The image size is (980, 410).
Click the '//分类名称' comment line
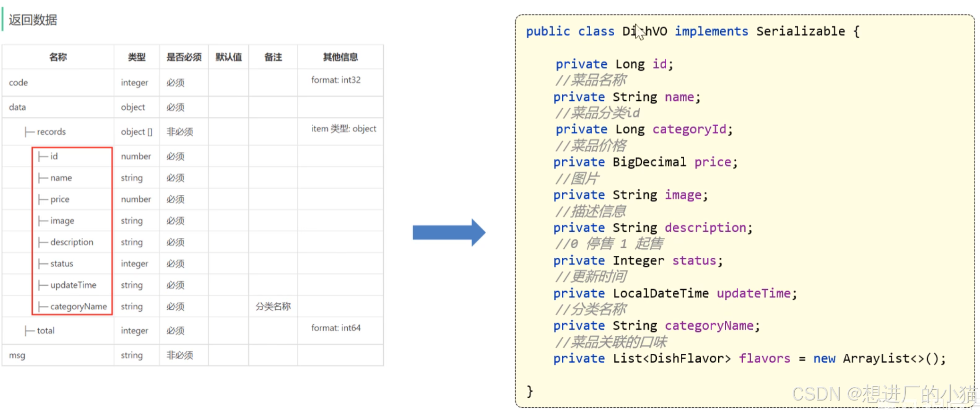(x=591, y=309)
